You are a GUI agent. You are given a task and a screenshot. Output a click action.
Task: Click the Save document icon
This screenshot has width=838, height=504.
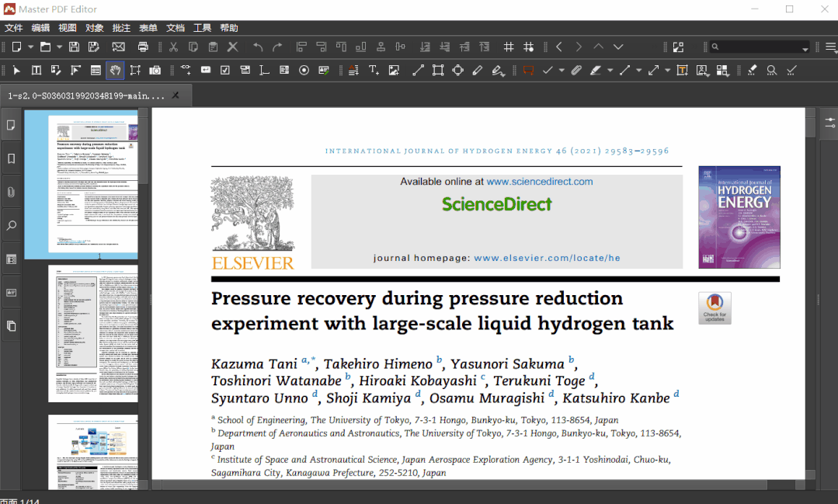(74, 47)
